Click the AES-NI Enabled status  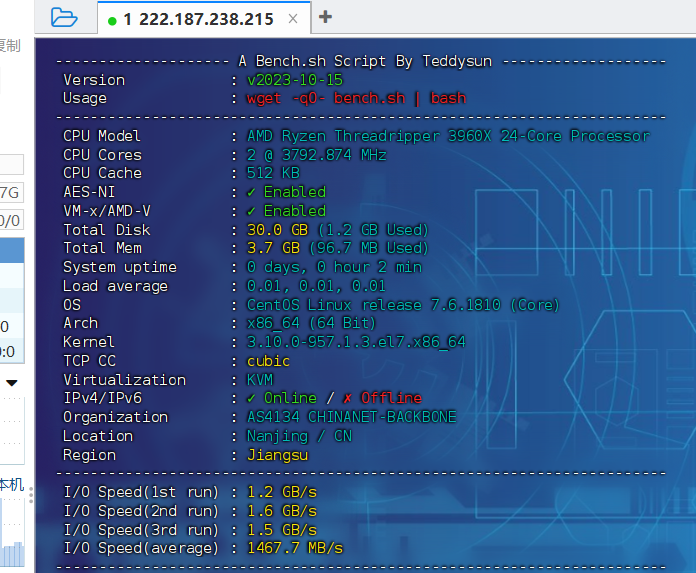point(286,192)
